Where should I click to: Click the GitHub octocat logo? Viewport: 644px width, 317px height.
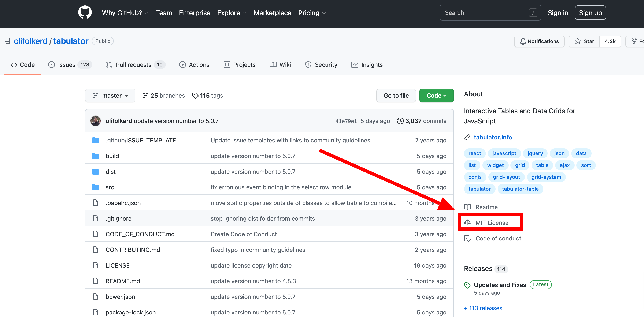point(85,12)
